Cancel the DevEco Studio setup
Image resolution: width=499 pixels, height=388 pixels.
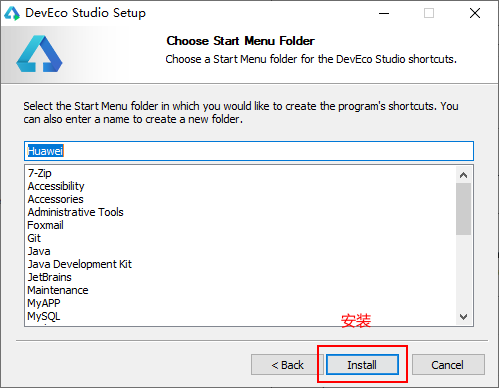point(448,365)
